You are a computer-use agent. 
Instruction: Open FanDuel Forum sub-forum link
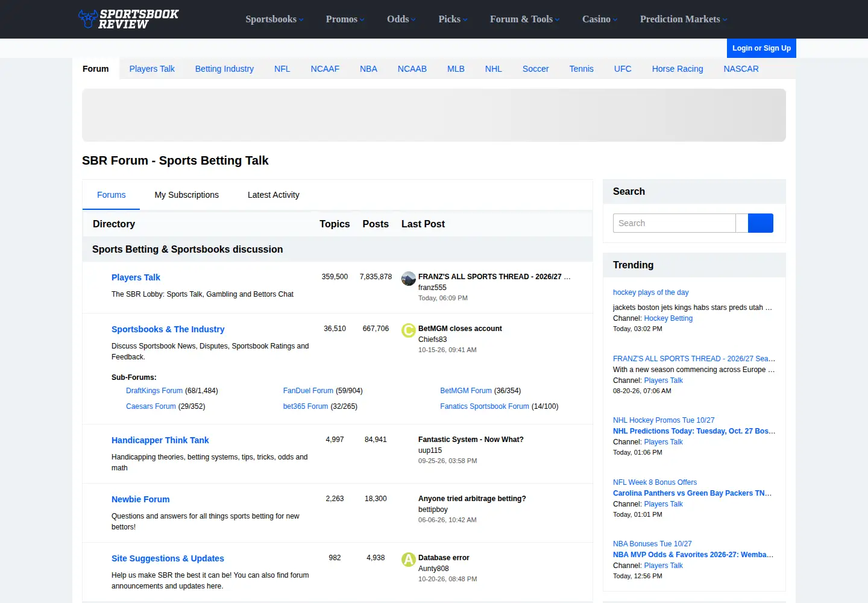tap(308, 391)
